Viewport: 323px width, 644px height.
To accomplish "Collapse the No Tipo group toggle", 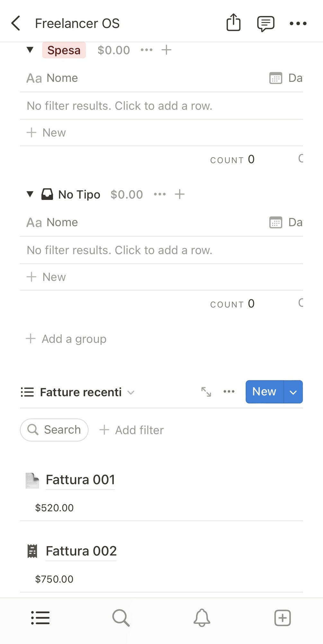I will (30, 194).
